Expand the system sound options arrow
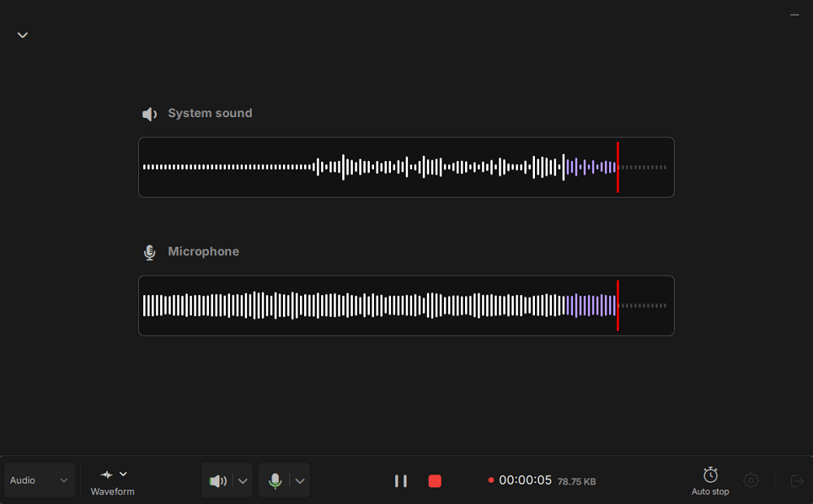Viewport: 813px width, 504px height. coord(242,481)
